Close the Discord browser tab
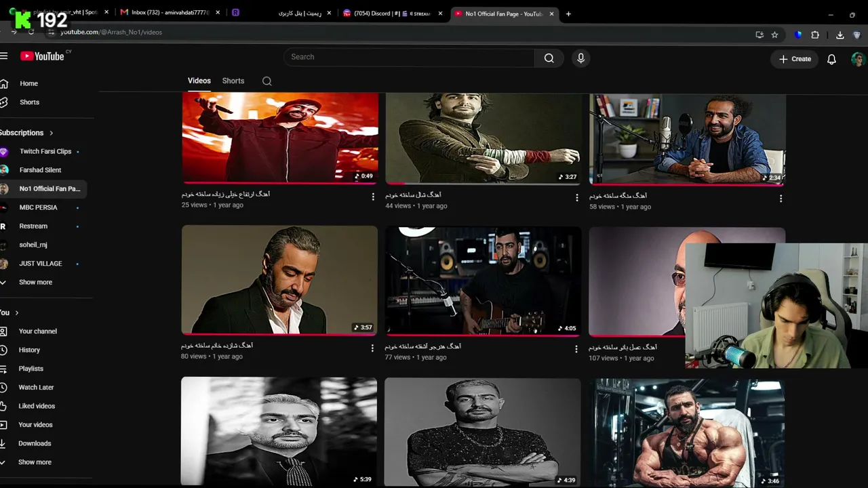Viewport: 868px width, 488px height. (x=440, y=14)
